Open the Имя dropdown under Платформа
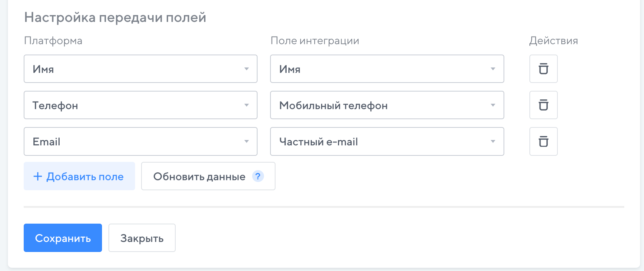 [140, 69]
